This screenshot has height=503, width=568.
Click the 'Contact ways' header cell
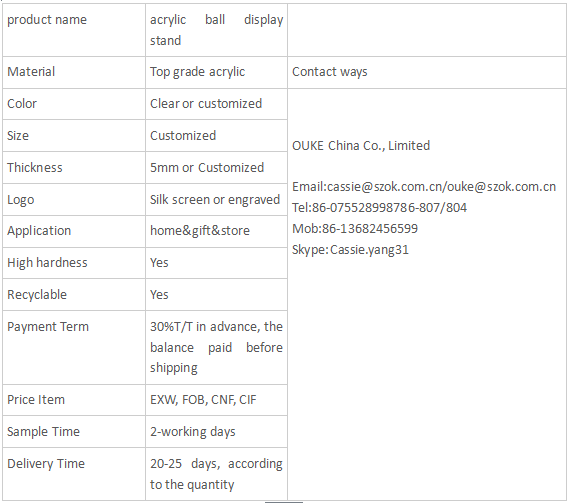point(427,72)
